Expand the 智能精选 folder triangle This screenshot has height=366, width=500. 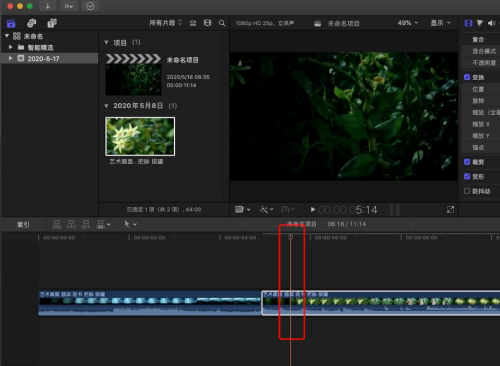[x=11, y=47]
